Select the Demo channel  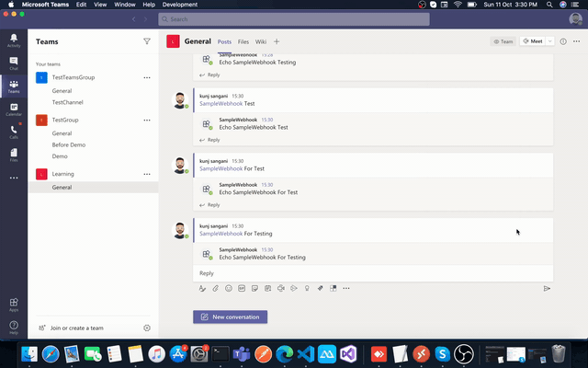pyautogui.click(x=60, y=156)
